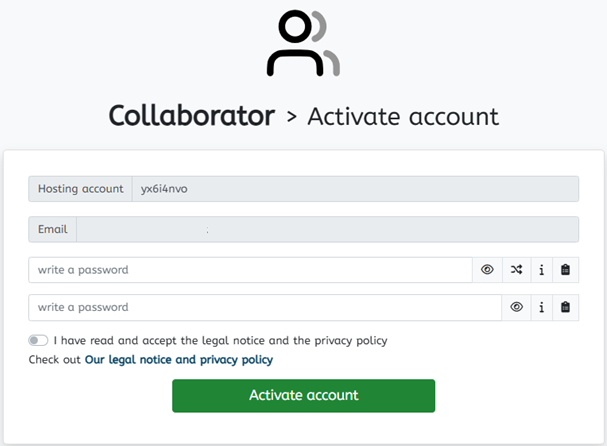Show password in first password field
This screenshot has height=446, width=607.
click(487, 270)
